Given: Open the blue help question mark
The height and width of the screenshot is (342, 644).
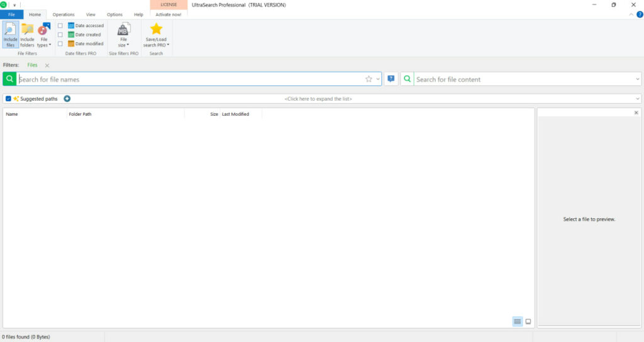Looking at the screenshot, I should (640, 14).
